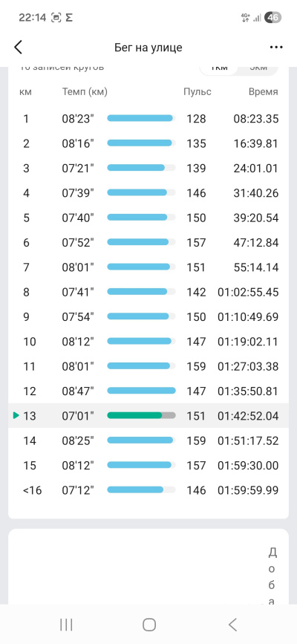Tap the battery indicator showing 46
The height and width of the screenshot is (644, 297).
[272, 18]
